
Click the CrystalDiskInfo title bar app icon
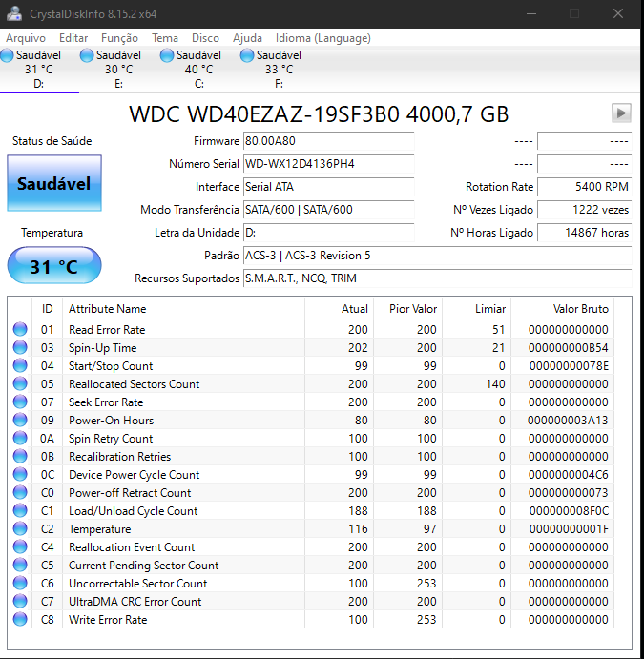pos(14,14)
